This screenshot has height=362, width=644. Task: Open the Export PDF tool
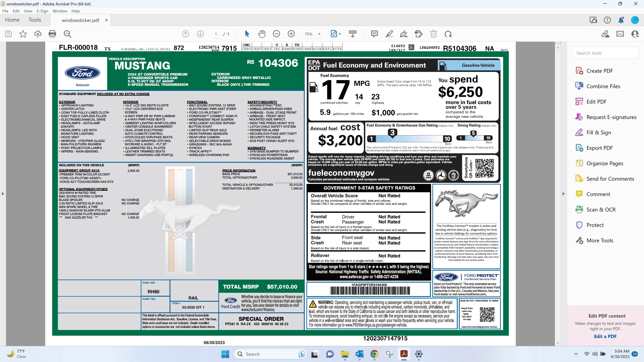click(600, 148)
